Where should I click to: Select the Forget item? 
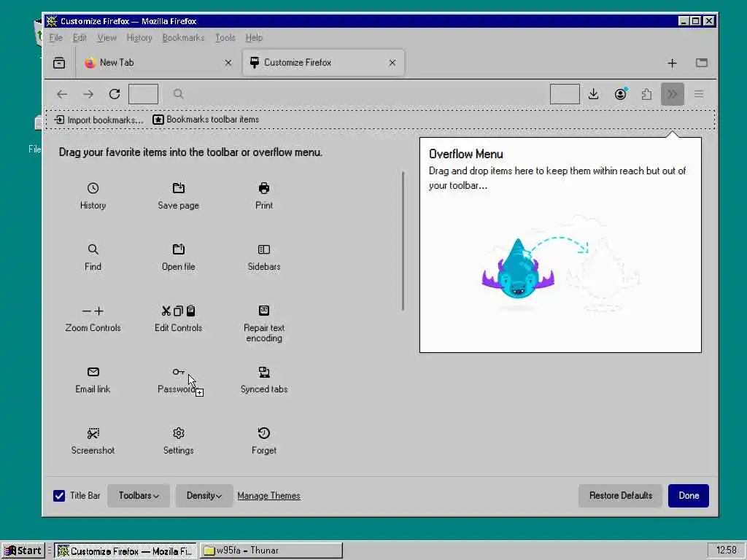pyautogui.click(x=264, y=441)
